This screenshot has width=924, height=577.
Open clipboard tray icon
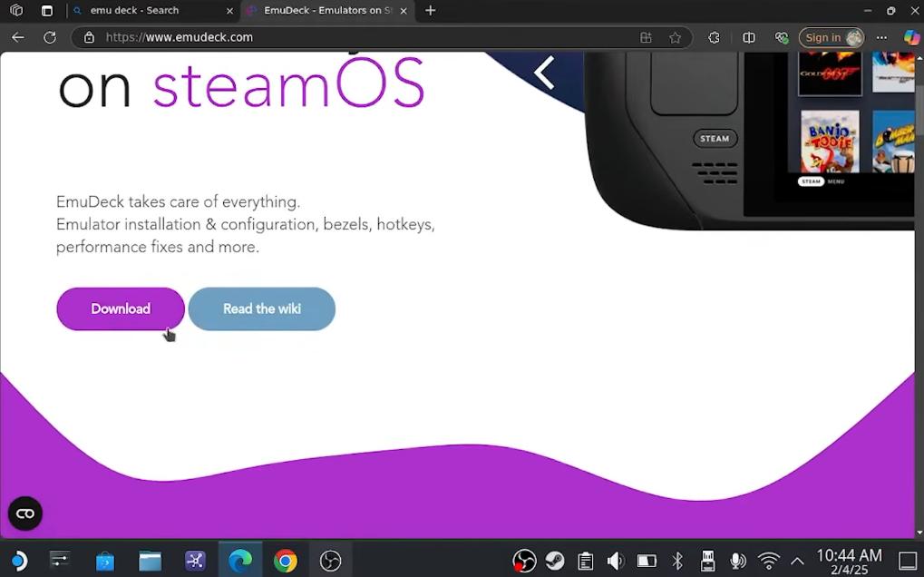[x=585, y=561]
